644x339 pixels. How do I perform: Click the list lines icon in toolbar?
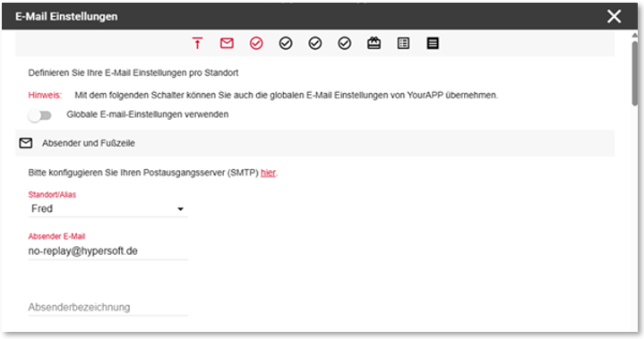433,43
